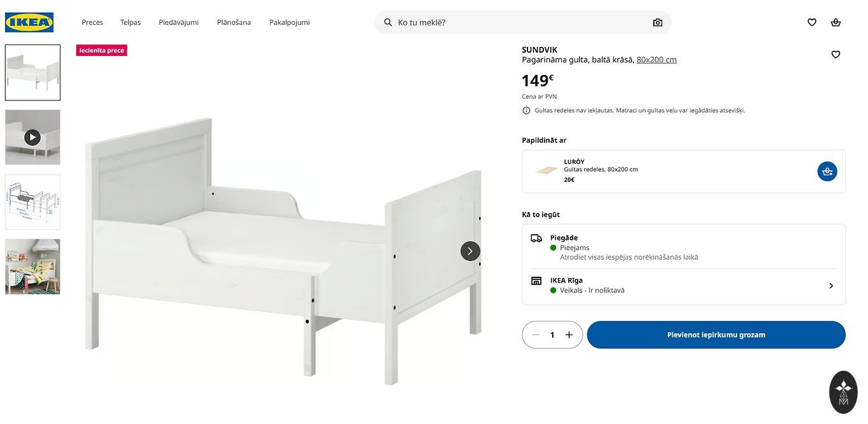Open favorites list heart in header

tap(811, 22)
